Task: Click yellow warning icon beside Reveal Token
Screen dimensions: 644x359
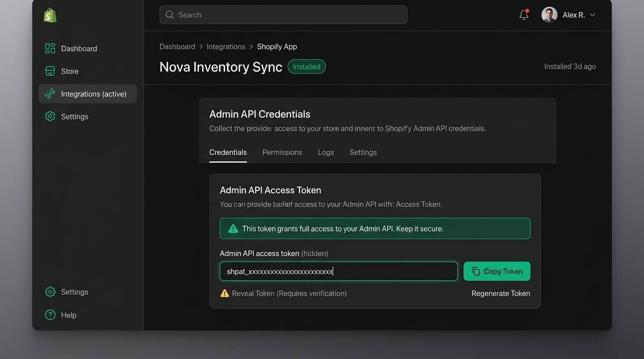Action: click(x=225, y=293)
